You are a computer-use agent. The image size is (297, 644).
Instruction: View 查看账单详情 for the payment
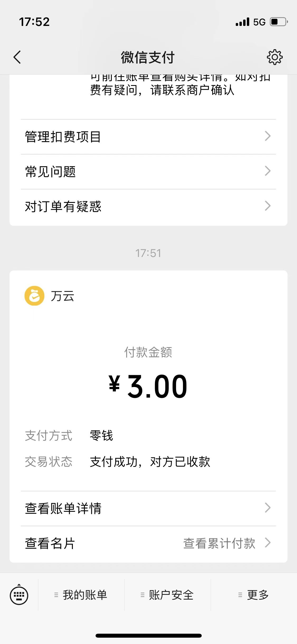click(148, 508)
